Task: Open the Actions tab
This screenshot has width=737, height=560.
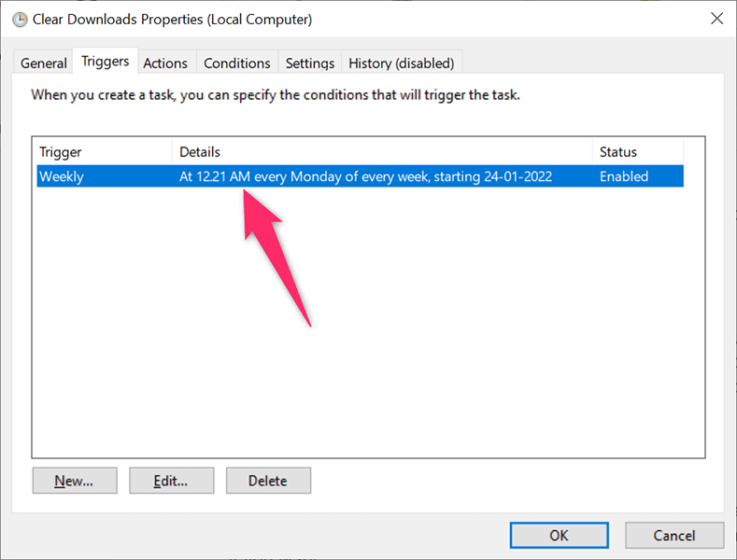Action: (165, 63)
